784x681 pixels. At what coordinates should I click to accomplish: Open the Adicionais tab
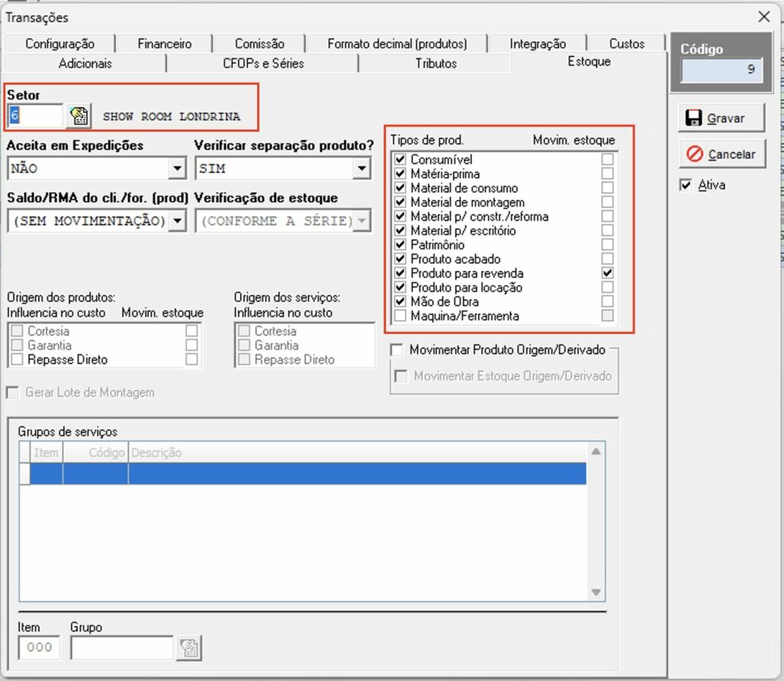pyautogui.click(x=85, y=64)
